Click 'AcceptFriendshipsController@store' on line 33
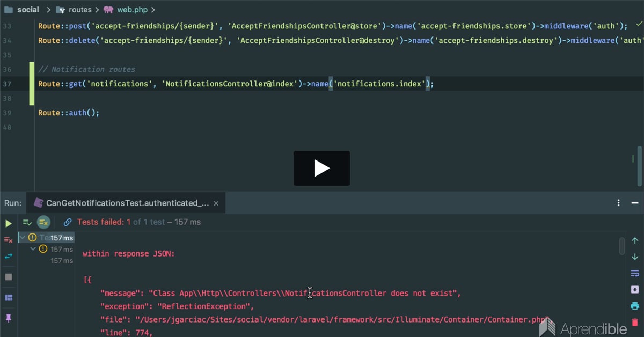Screen dimensions: 644x337 pyautogui.click(x=305, y=26)
